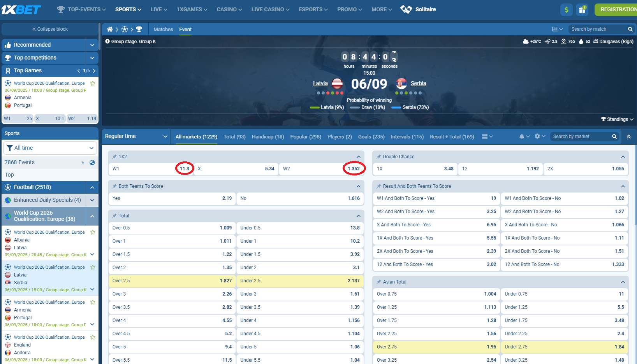Open the markets list view menu icon
The height and width of the screenshot is (364, 637).
[485, 136]
